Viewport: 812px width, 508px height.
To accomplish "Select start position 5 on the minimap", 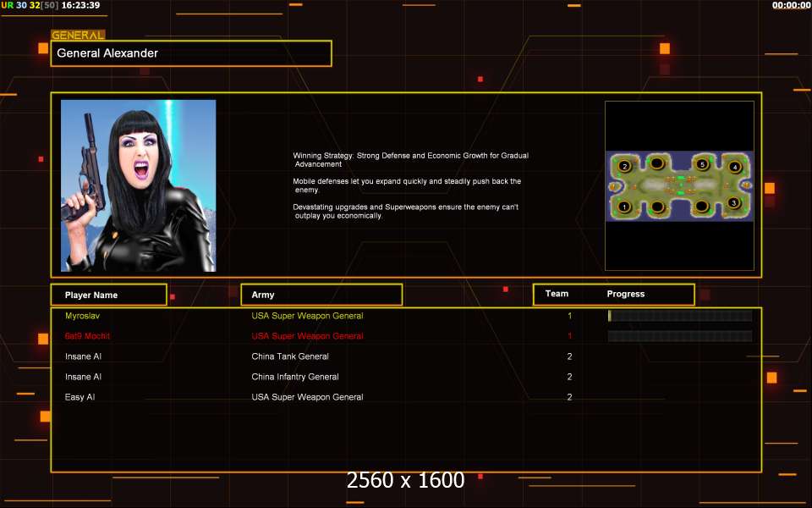I will (x=702, y=164).
